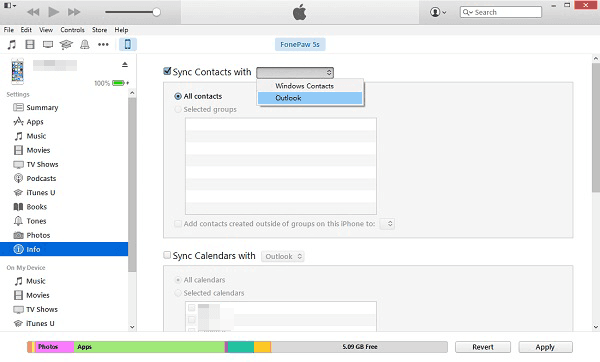Open the Tones bell icon in toolbar
This screenshot has height=362, width=600.
[x=85, y=44]
